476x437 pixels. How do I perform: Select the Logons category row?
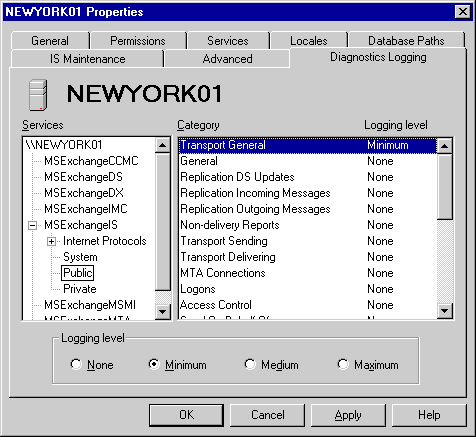click(308, 289)
